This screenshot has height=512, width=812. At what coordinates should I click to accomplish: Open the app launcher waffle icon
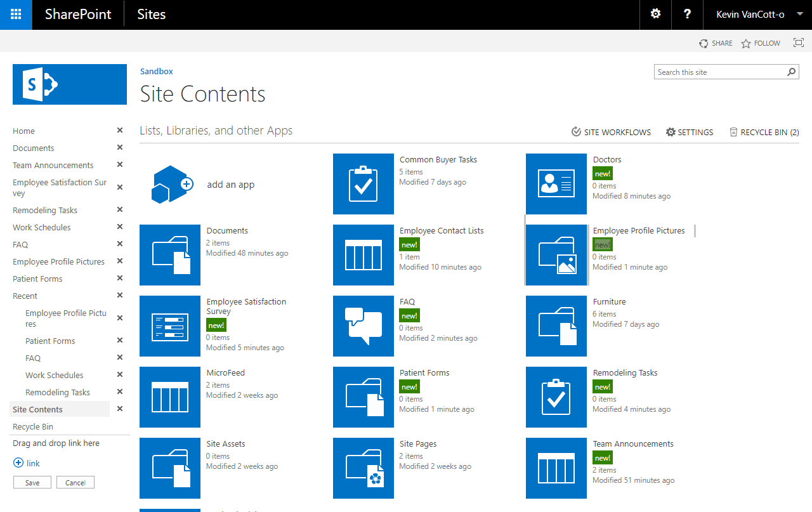[16, 15]
